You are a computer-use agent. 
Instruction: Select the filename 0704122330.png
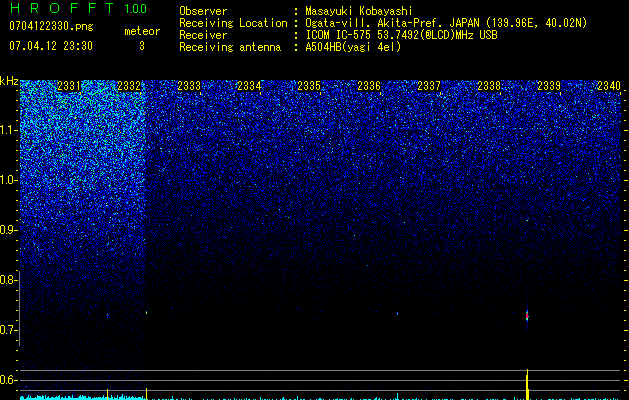coord(51,26)
